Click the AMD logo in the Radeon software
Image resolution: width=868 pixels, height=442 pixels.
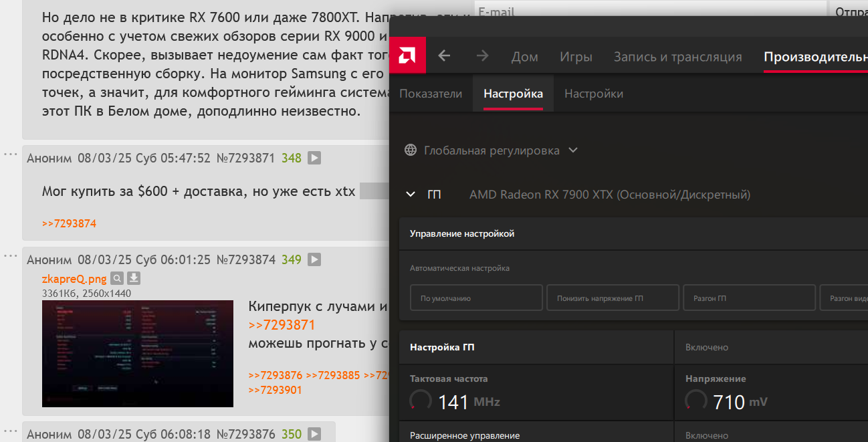point(407,57)
